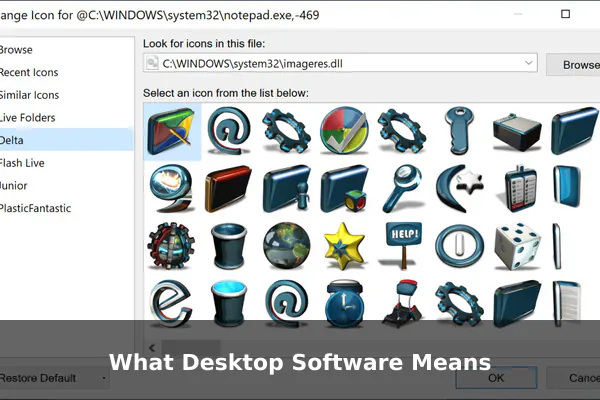Screen dimensions: 600x400
Task: Choose the white dice icon
Action: [517, 246]
